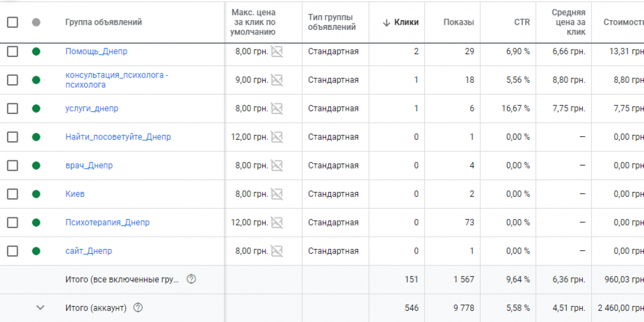
Task: Click the 73 impressions cell
Action: pyautogui.click(x=469, y=223)
